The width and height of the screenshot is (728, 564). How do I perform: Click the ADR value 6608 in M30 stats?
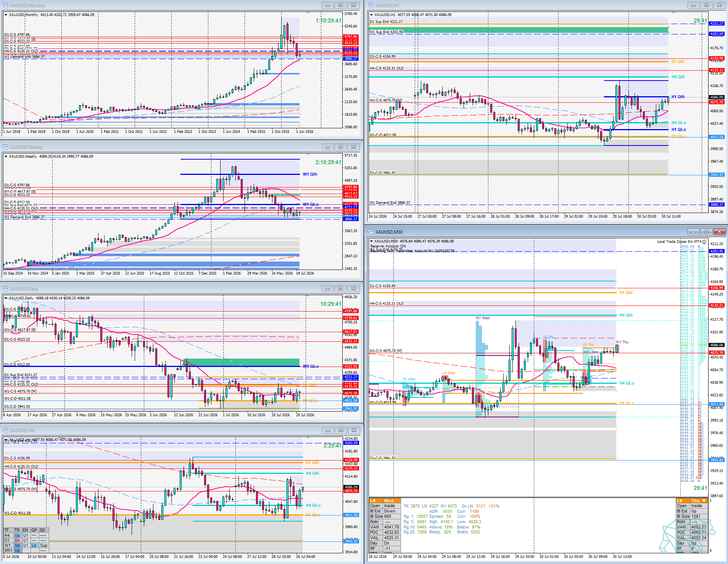448,512
